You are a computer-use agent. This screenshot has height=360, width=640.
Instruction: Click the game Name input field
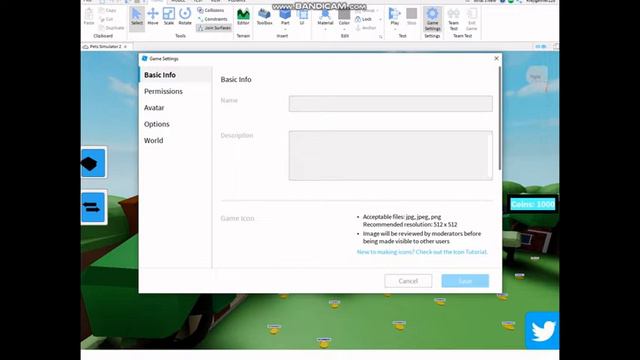point(391,104)
